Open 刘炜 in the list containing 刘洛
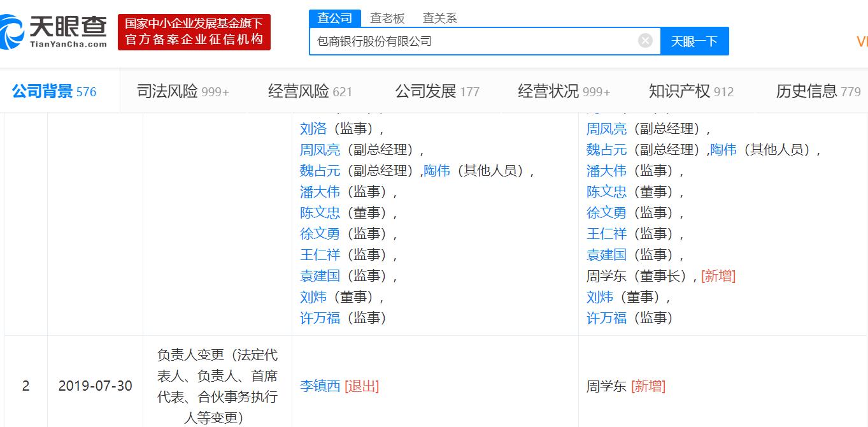 pyautogui.click(x=313, y=297)
